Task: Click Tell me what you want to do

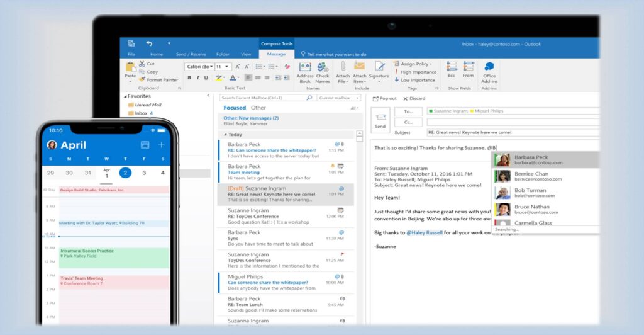Action: [x=333, y=54]
